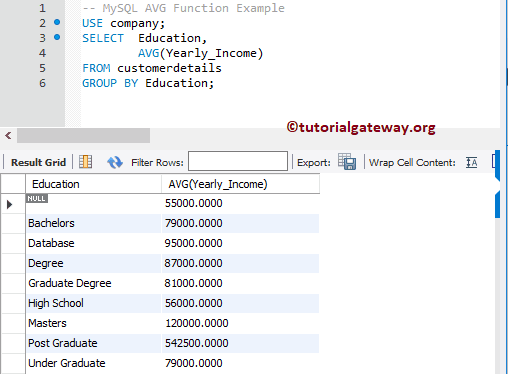
Task: Click the Result Grid view icon
Action: click(x=86, y=162)
